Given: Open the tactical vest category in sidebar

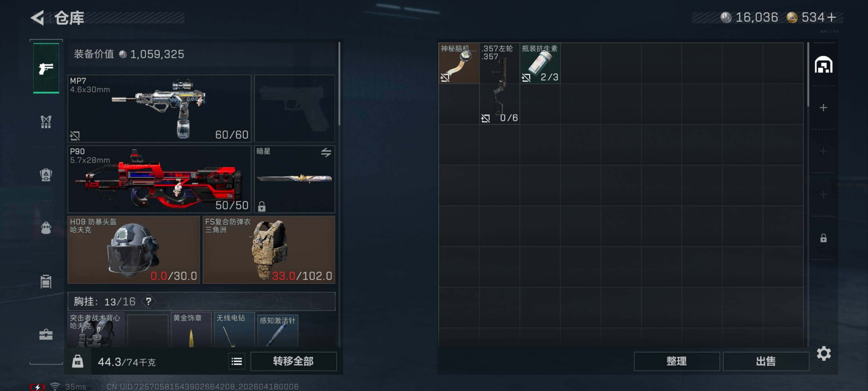Looking at the screenshot, I should (46, 122).
